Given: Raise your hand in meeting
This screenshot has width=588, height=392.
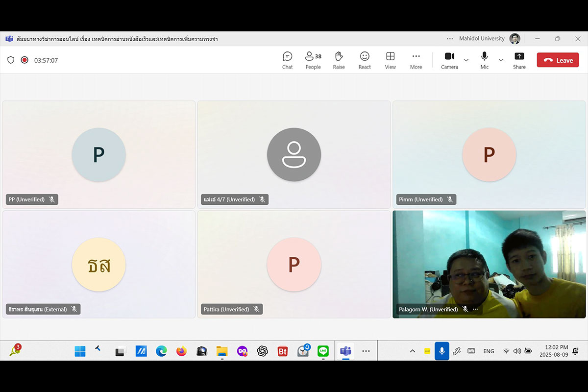Looking at the screenshot, I should pyautogui.click(x=339, y=60).
